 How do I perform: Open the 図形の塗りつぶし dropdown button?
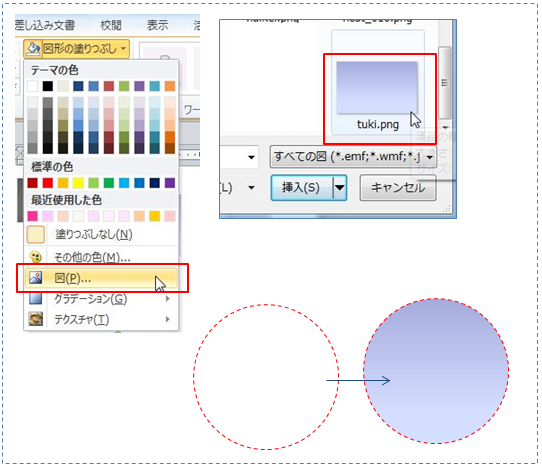pyautogui.click(x=76, y=48)
